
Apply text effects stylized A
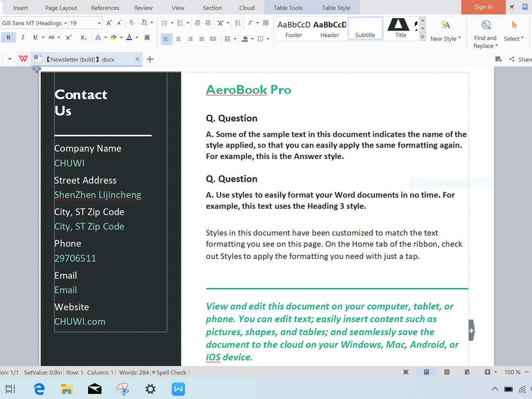coord(98,38)
